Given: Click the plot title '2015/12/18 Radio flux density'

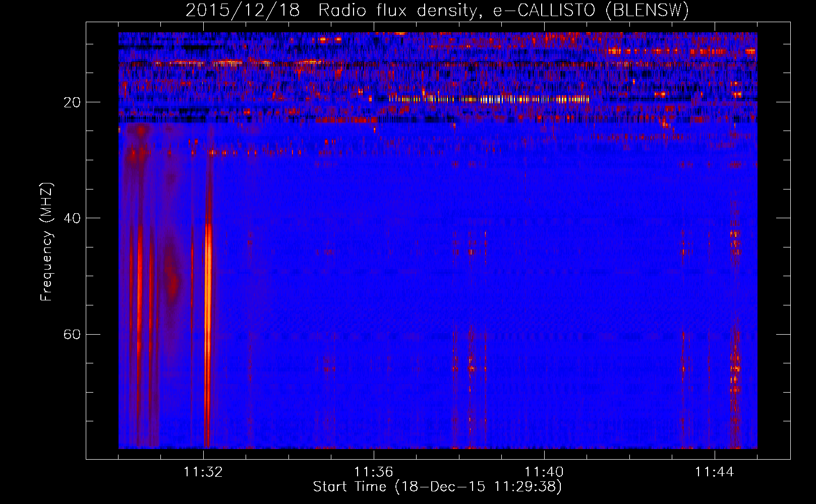Looking at the screenshot, I should coord(437,10).
